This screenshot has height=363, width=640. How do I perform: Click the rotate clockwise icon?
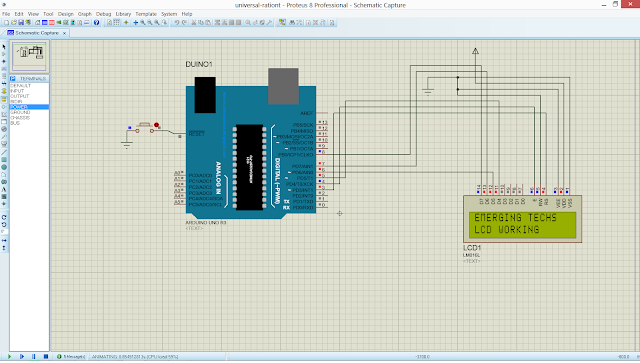click(4, 217)
